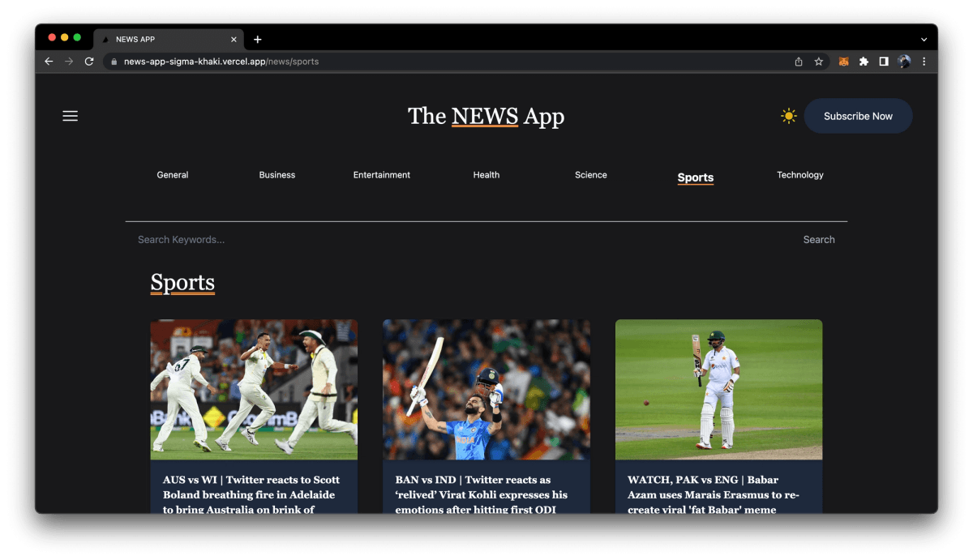Select the Entertainment category tab

(381, 174)
